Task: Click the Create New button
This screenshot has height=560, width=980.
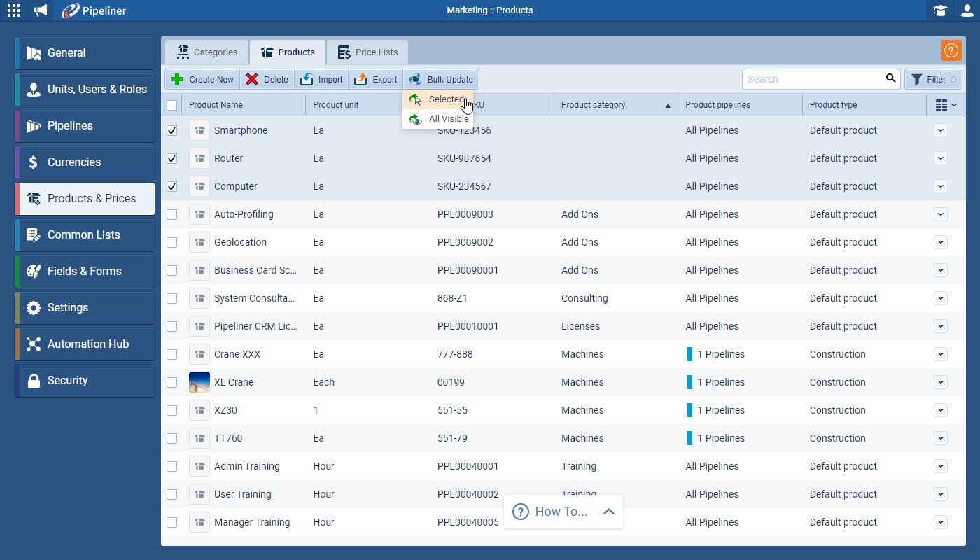Action: click(x=202, y=78)
